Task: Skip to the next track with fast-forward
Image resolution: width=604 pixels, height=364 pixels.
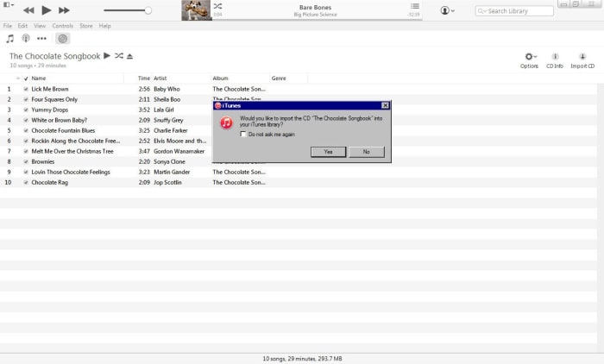Action: pyautogui.click(x=64, y=10)
